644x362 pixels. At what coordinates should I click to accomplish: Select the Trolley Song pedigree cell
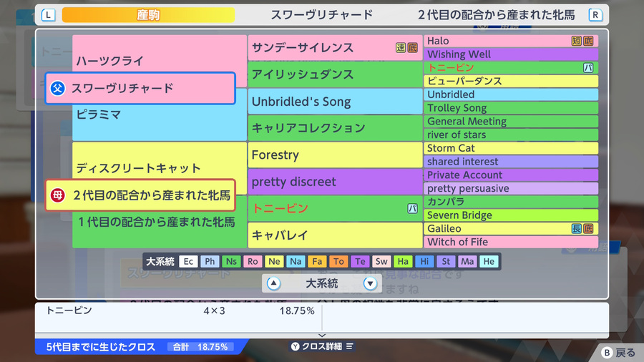click(511, 108)
